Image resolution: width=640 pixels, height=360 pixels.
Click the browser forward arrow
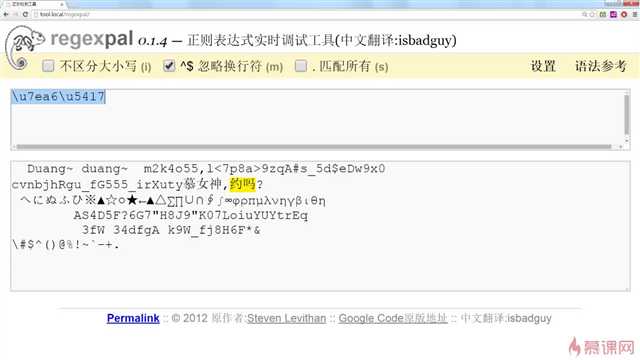coord(16,14)
